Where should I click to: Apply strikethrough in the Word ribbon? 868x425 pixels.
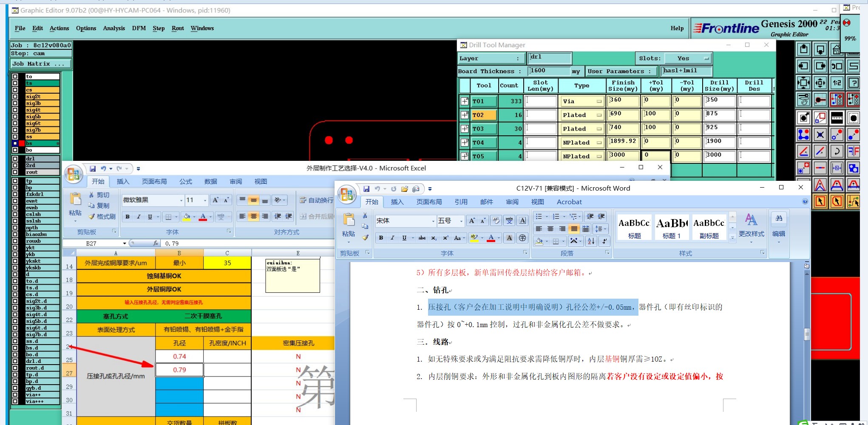pyautogui.click(x=422, y=238)
